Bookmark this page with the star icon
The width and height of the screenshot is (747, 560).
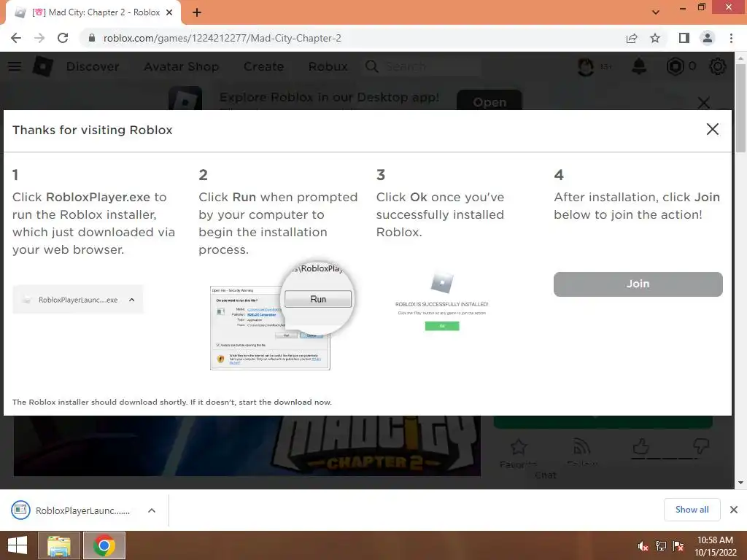pyautogui.click(x=655, y=38)
